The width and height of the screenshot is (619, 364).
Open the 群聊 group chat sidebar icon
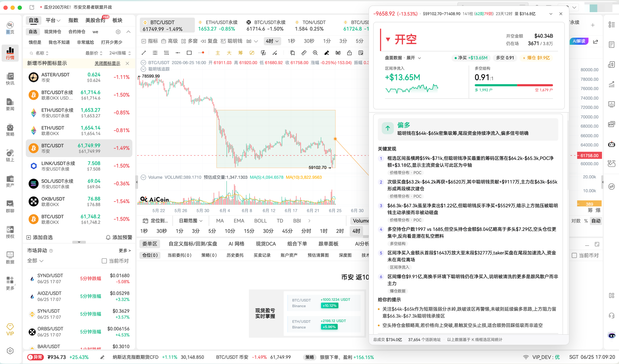pos(10,206)
